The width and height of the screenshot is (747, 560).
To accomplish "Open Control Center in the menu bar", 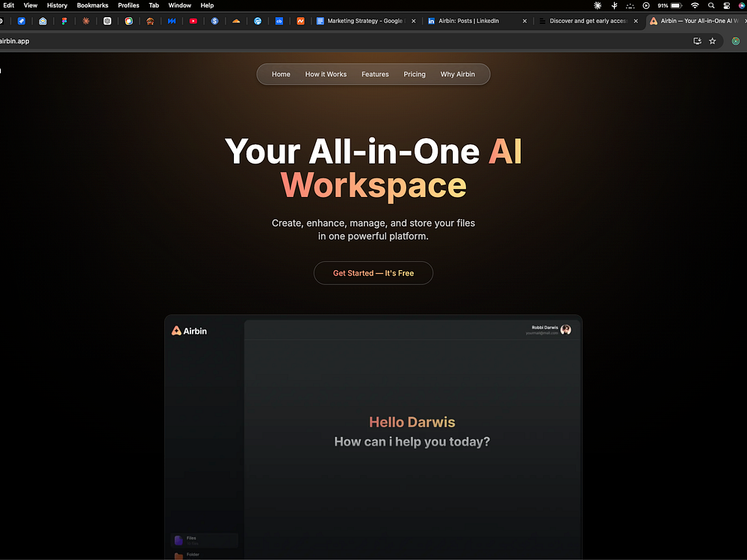I will click(727, 6).
